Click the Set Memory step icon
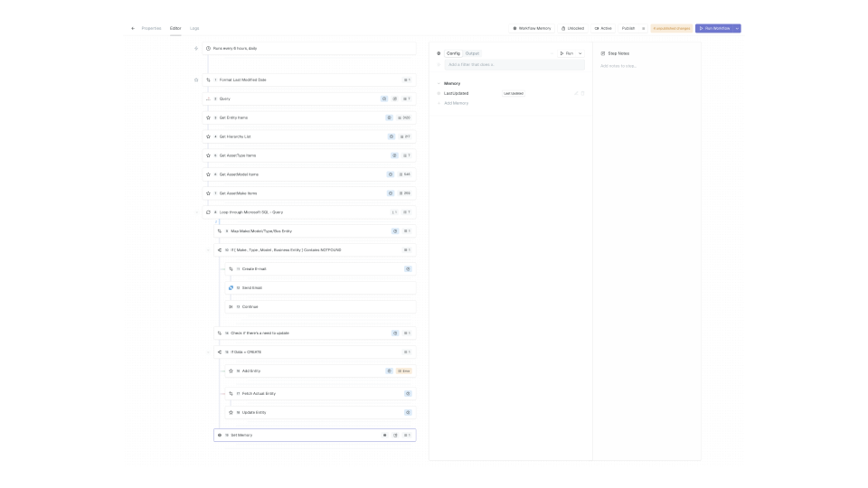This screenshot has width=868, height=488. (220, 435)
